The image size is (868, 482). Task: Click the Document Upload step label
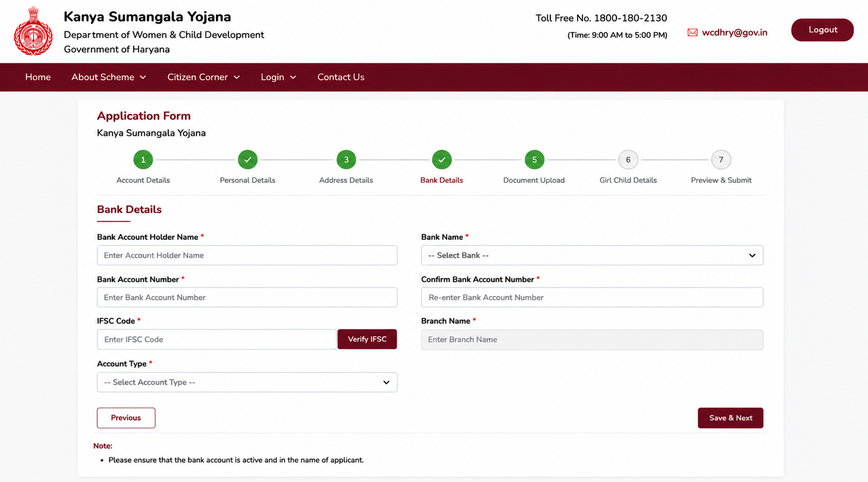(534, 180)
